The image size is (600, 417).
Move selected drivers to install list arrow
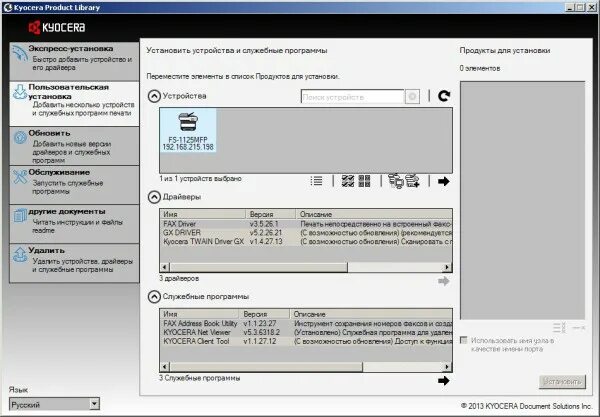(443, 281)
